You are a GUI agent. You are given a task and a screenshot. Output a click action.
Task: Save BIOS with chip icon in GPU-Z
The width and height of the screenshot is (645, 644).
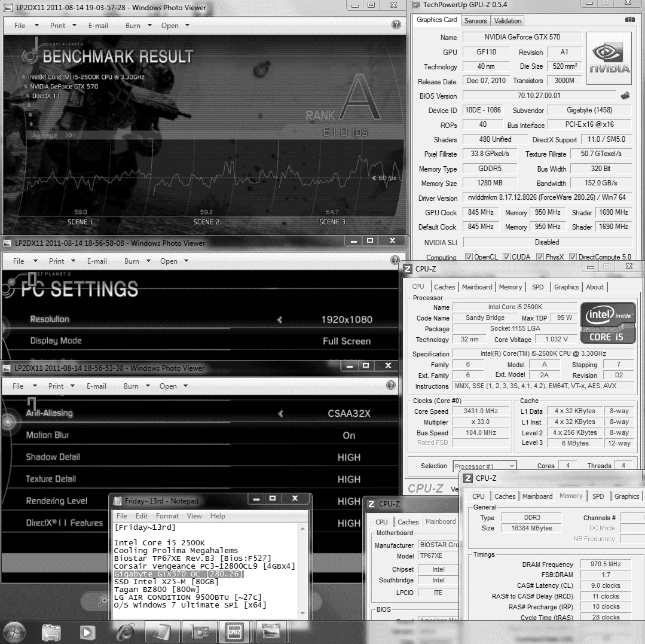coord(625,96)
